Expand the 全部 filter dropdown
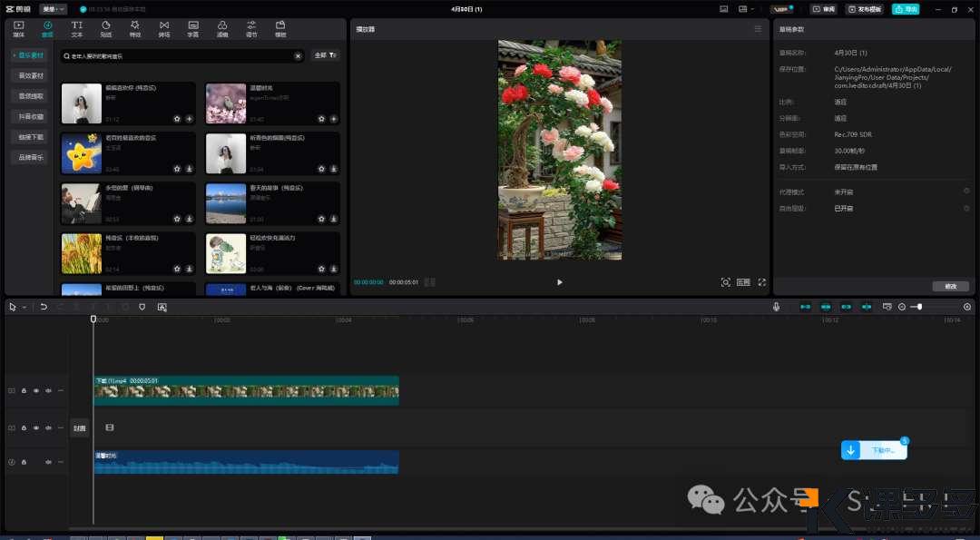Image resolution: width=980 pixels, height=540 pixels. [325, 55]
